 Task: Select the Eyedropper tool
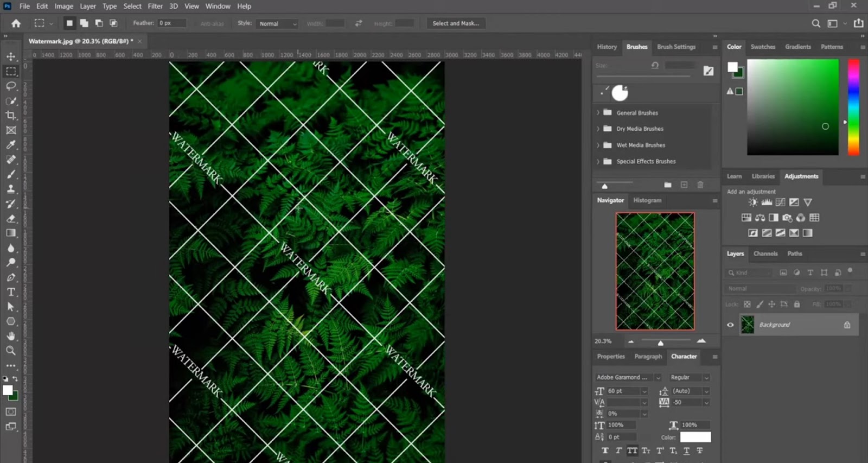point(11,145)
